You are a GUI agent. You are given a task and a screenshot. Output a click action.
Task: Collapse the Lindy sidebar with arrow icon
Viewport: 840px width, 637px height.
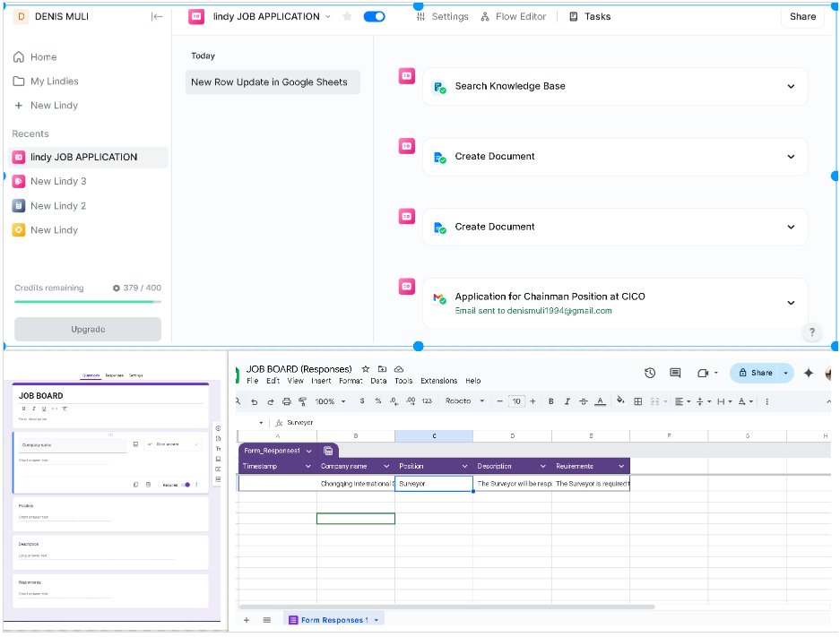pyautogui.click(x=156, y=17)
